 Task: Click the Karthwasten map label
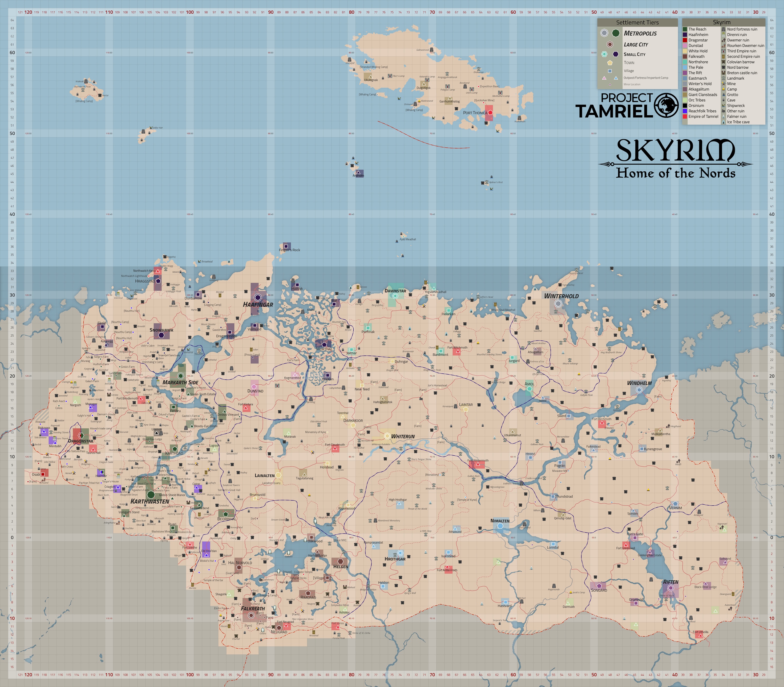pos(150,501)
